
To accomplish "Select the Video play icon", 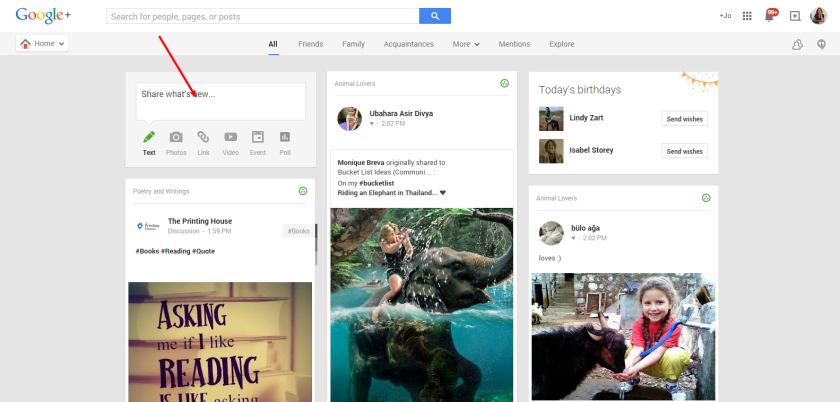I will pos(230,137).
